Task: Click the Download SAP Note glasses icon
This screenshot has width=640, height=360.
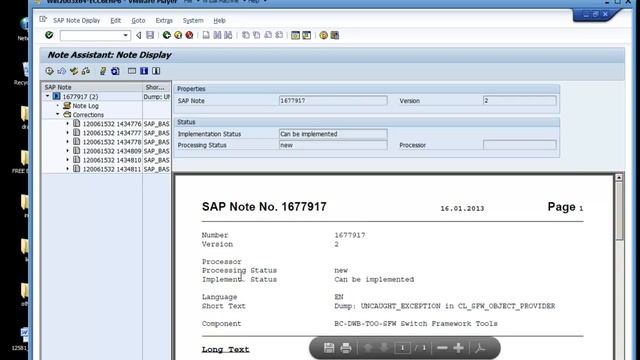Action: 86,71
